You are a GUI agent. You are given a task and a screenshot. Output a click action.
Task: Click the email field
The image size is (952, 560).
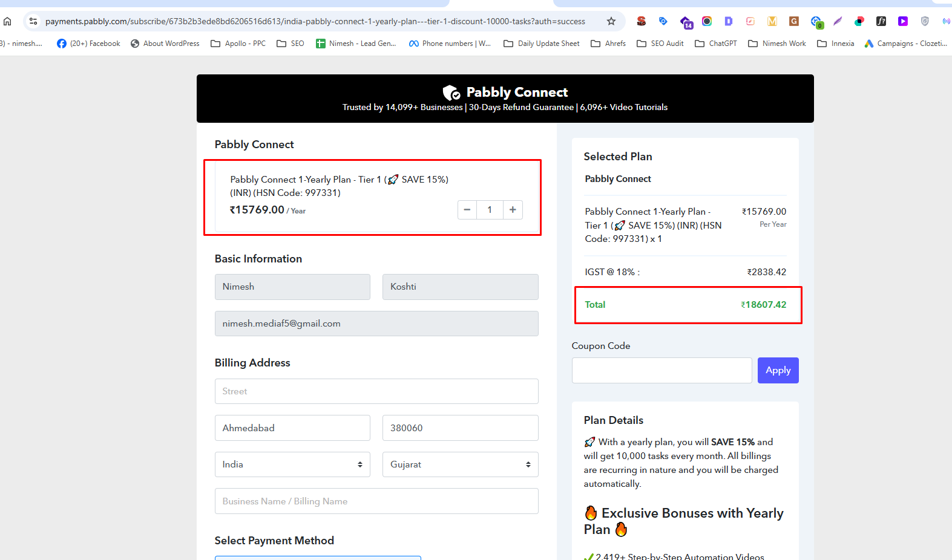coord(376,324)
